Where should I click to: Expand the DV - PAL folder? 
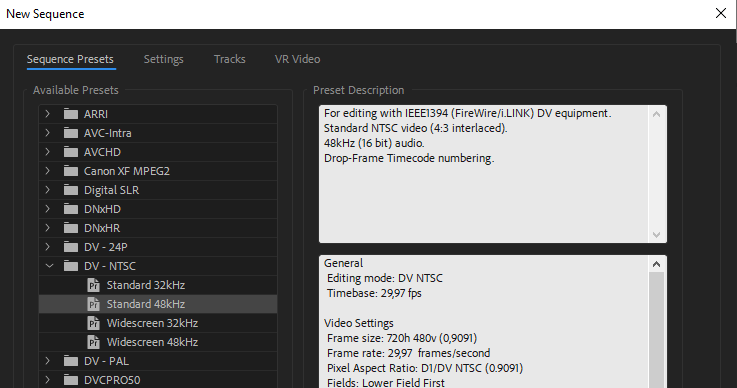coord(47,361)
